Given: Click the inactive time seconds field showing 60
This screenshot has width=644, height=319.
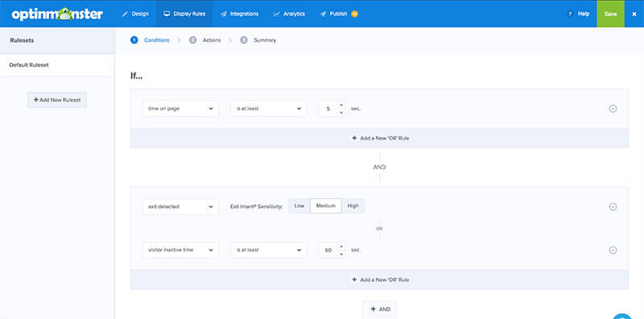Looking at the screenshot, I should pos(328,250).
